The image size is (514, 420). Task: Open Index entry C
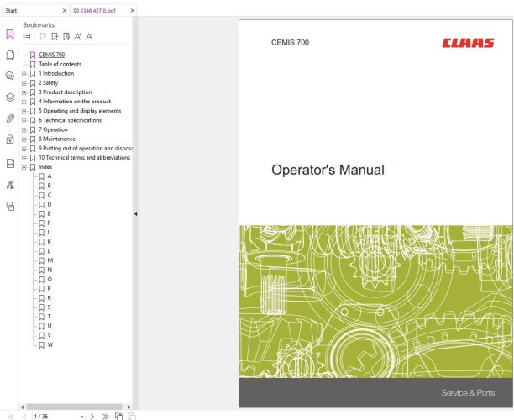(x=50, y=195)
